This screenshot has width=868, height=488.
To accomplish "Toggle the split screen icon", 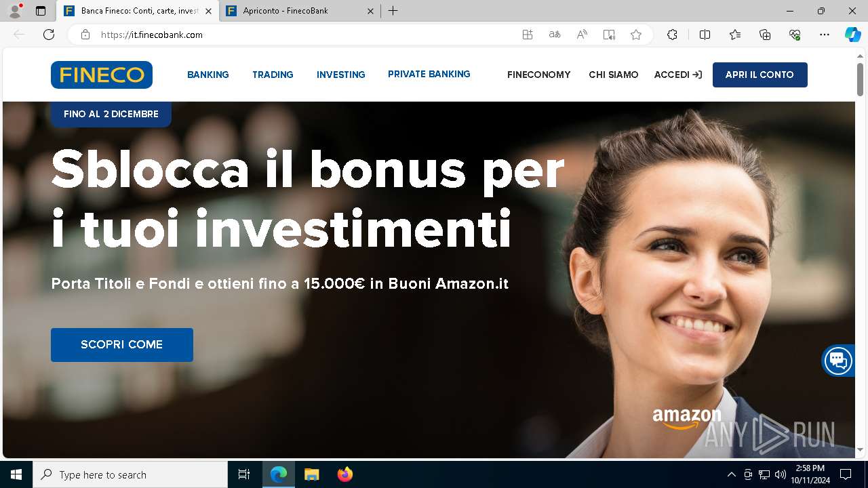I will (x=705, y=35).
